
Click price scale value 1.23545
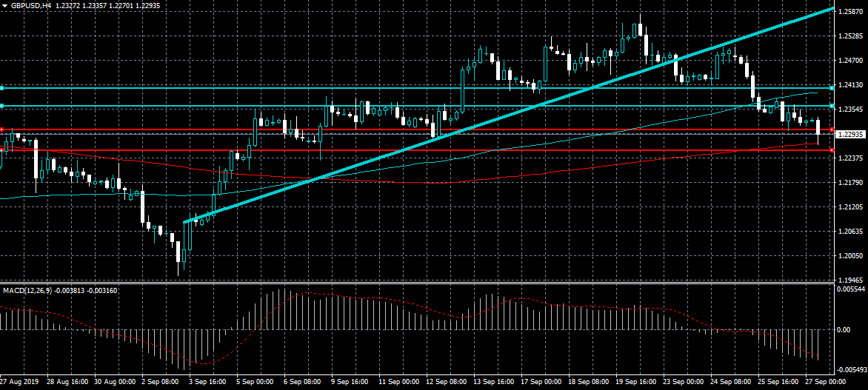(852, 109)
